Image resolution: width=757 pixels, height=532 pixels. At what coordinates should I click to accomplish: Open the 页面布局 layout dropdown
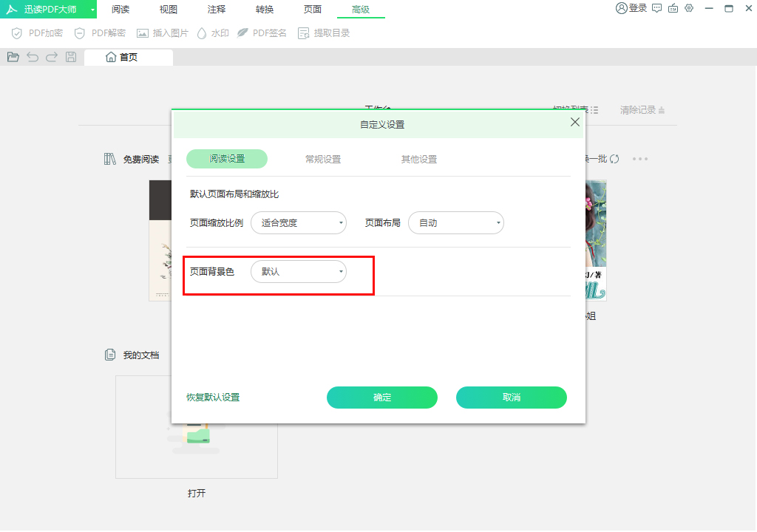tap(456, 222)
